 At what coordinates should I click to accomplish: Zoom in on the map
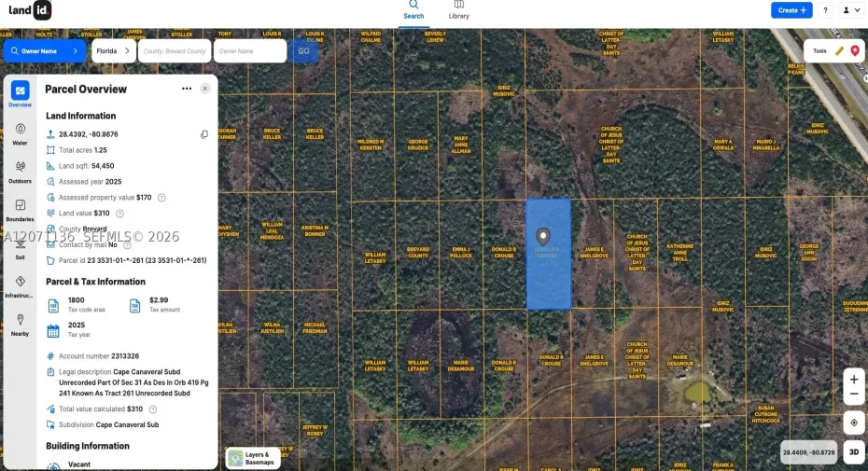pyautogui.click(x=854, y=380)
